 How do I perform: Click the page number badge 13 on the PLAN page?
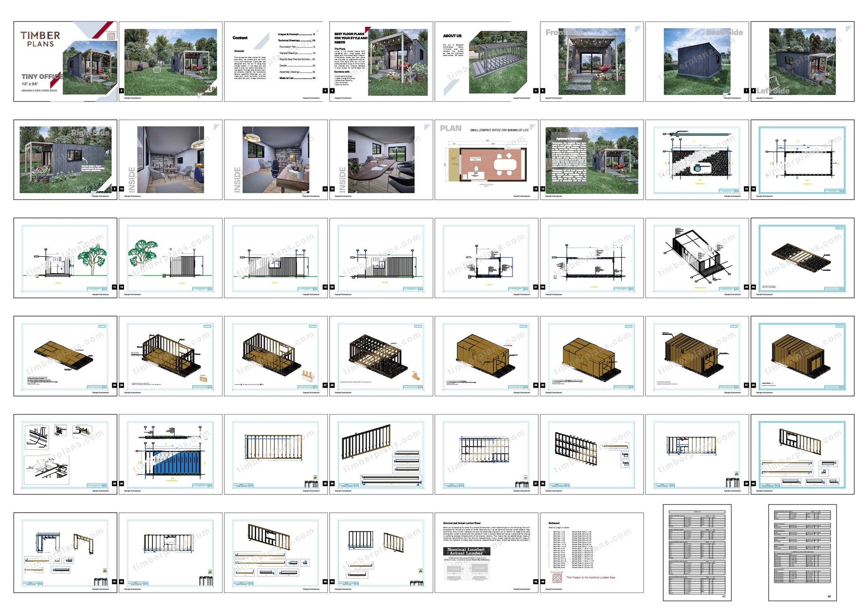(536, 189)
